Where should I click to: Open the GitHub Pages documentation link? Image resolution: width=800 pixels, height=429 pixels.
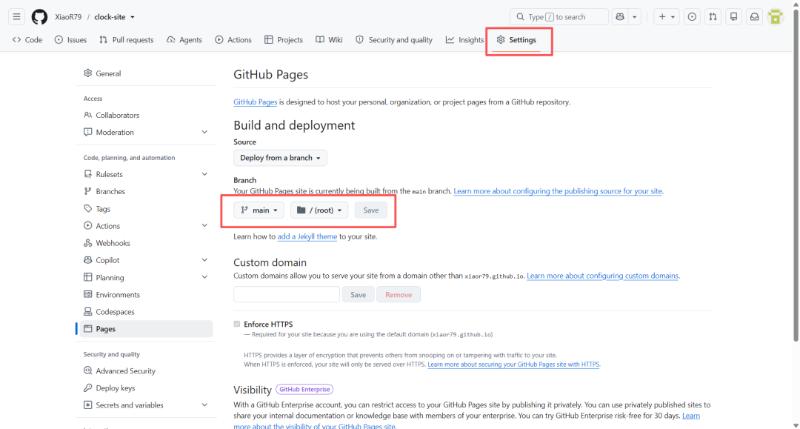pyautogui.click(x=255, y=102)
